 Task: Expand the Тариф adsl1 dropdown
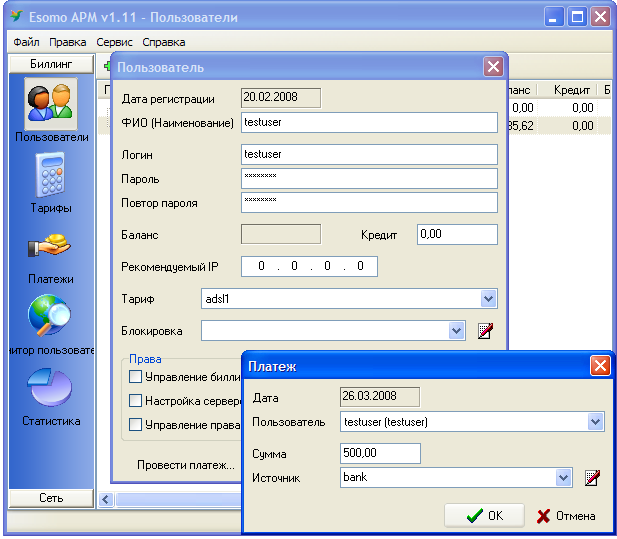[488, 299]
